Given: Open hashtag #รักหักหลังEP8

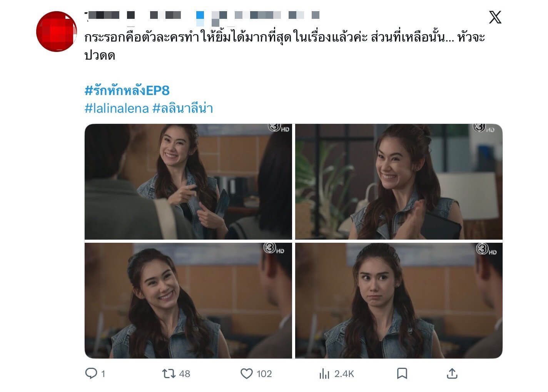Looking at the screenshot, I should (x=127, y=90).
